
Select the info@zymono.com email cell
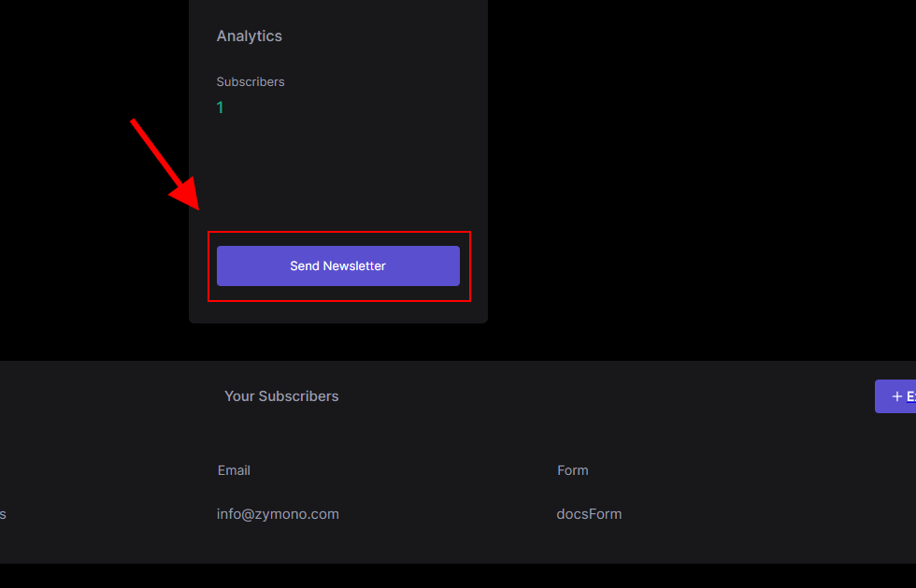pyautogui.click(x=278, y=514)
